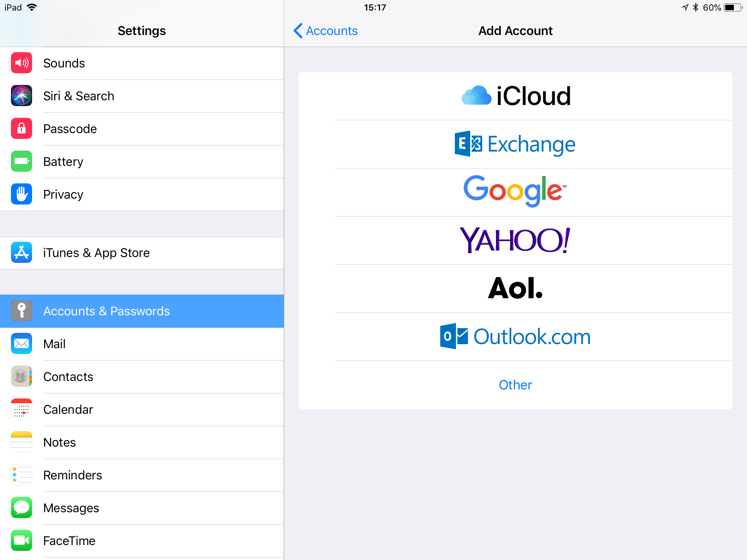Tap the Contacts icon
Viewport: 747px width, 560px height.
tap(22, 377)
